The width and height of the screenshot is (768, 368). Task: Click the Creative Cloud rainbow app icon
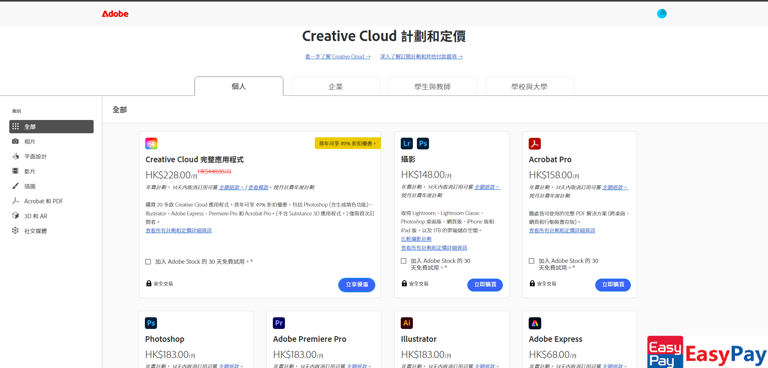[x=151, y=144]
